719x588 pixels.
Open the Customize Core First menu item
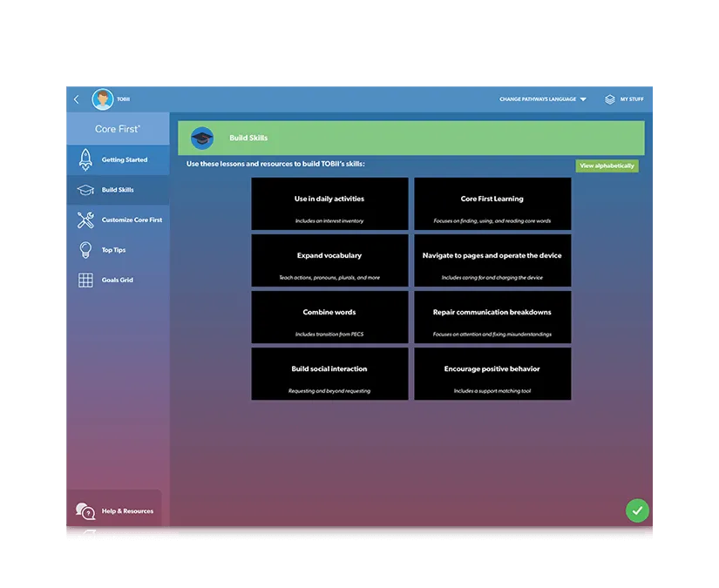tap(118, 220)
